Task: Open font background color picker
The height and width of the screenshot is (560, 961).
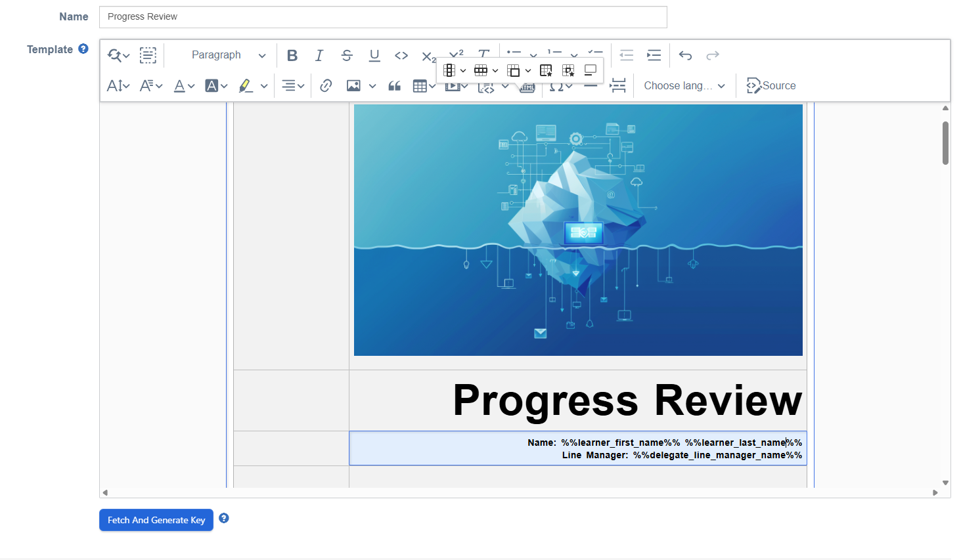Action: click(x=216, y=85)
